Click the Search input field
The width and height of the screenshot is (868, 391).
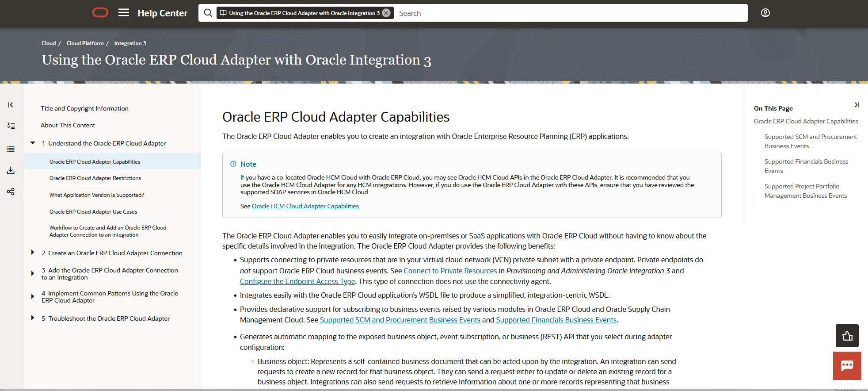[x=570, y=13]
